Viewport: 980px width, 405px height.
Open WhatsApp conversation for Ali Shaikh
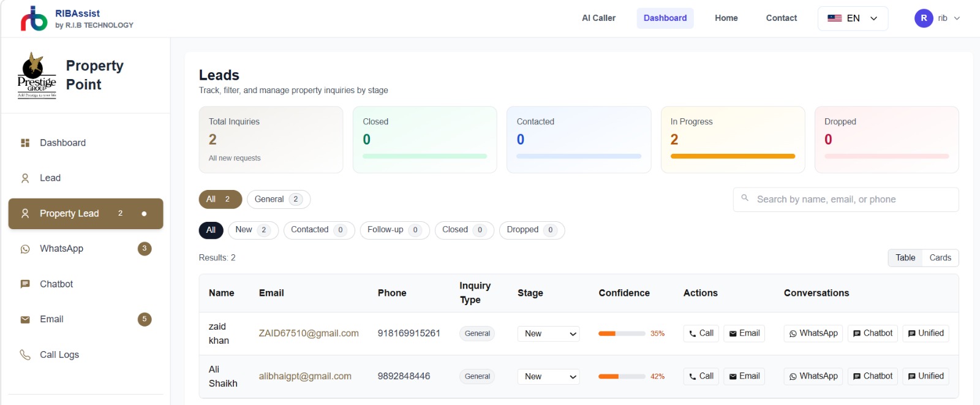point(813,376)
